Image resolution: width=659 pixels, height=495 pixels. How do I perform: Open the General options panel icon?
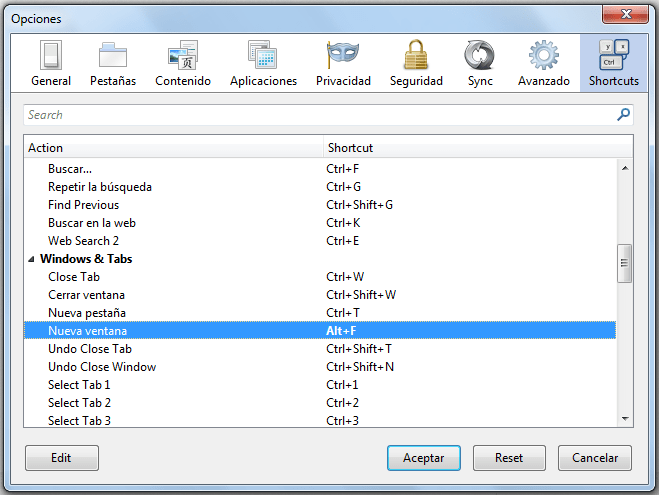[x=51, y=55]
